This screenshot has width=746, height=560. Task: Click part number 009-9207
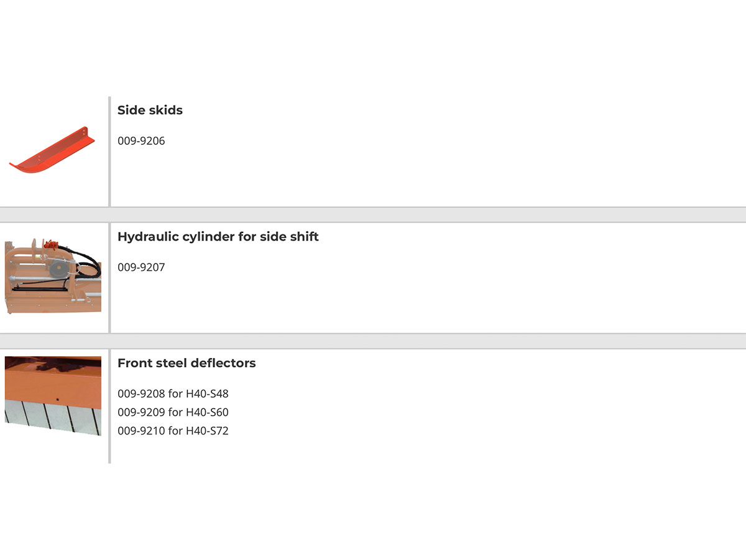[141, 268]
